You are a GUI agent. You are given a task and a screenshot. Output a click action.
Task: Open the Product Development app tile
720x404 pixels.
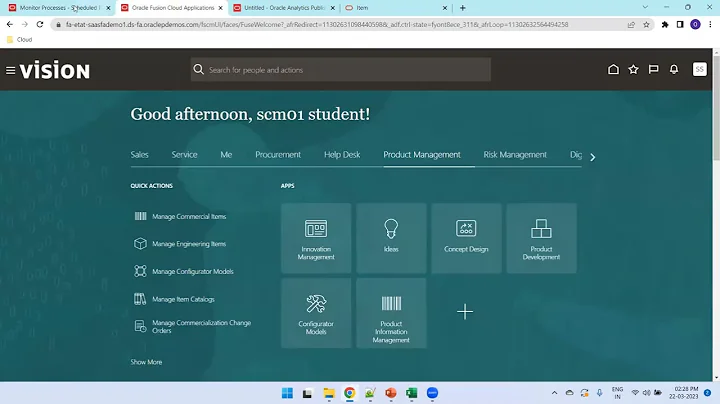click(541, 238)
